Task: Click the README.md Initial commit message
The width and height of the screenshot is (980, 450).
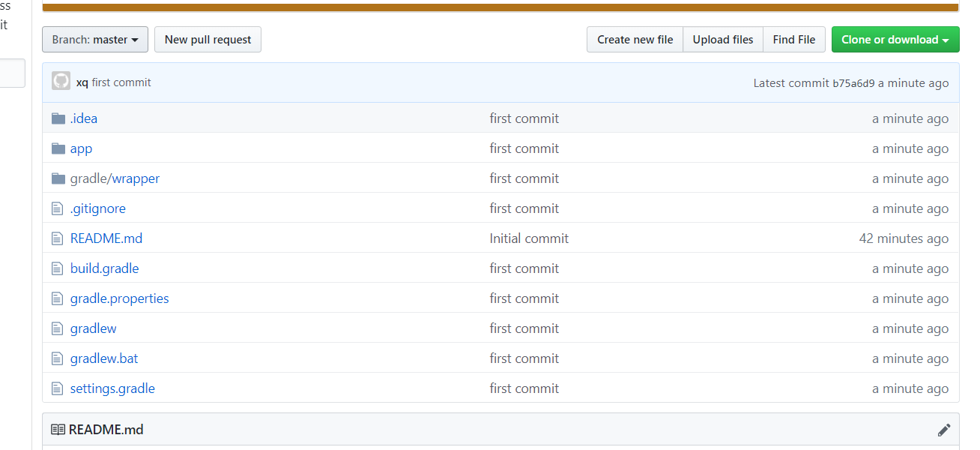Action: coord(529,238)
